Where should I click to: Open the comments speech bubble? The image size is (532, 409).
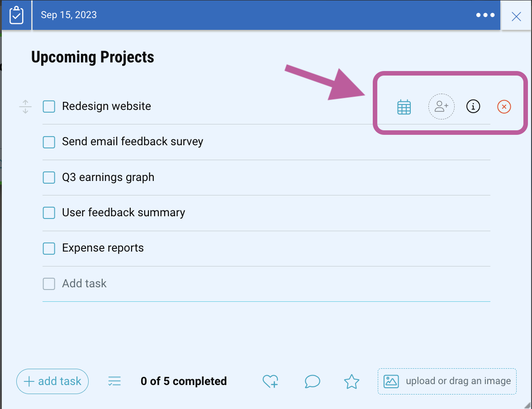(312, 381)
